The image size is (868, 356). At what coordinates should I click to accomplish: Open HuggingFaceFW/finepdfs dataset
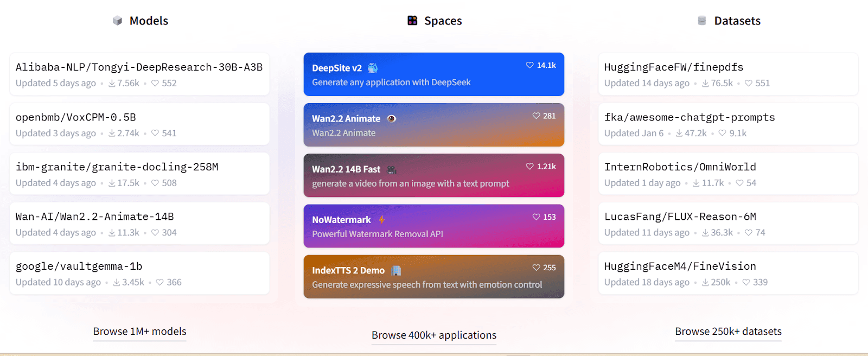(x=674, y=67)
